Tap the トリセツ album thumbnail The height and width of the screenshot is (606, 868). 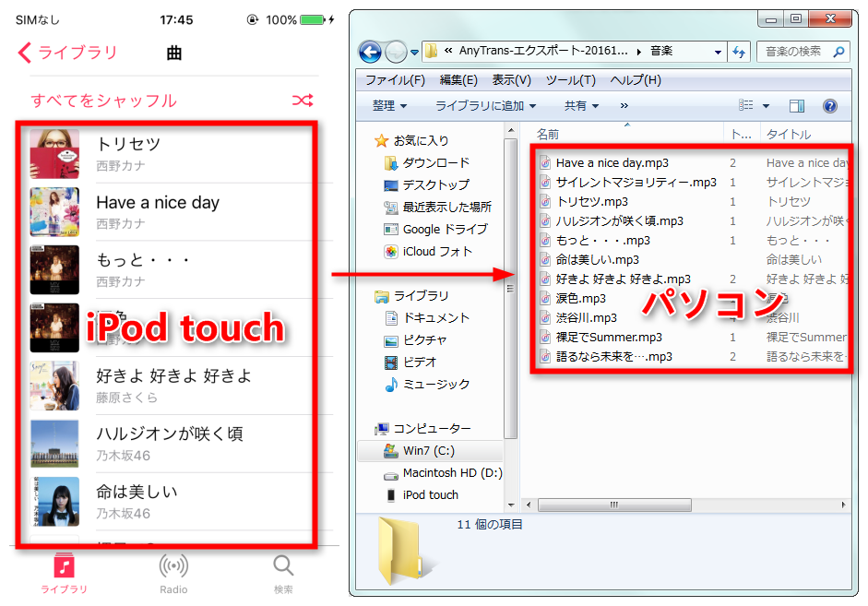54,154
